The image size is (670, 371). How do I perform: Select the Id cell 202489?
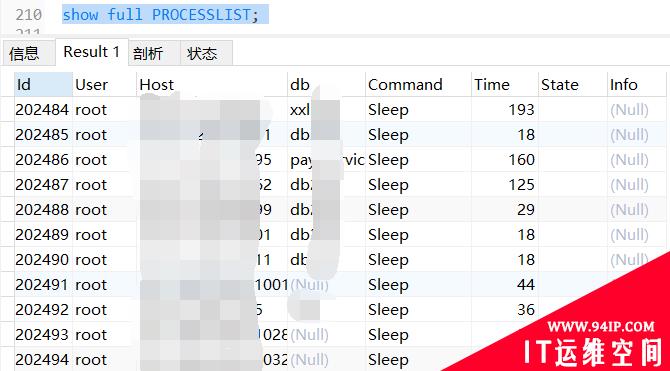click(42, 235)
